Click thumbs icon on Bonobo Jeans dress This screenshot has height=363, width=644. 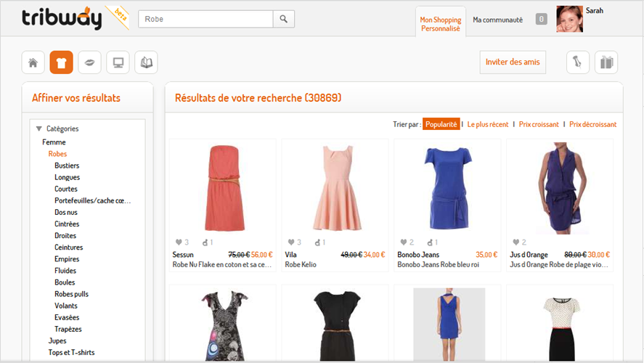pos(430,242)
